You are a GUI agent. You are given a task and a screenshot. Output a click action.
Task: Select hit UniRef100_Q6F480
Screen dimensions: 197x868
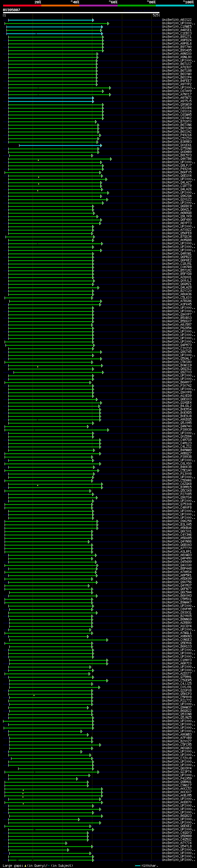click(x=177, y=220)
